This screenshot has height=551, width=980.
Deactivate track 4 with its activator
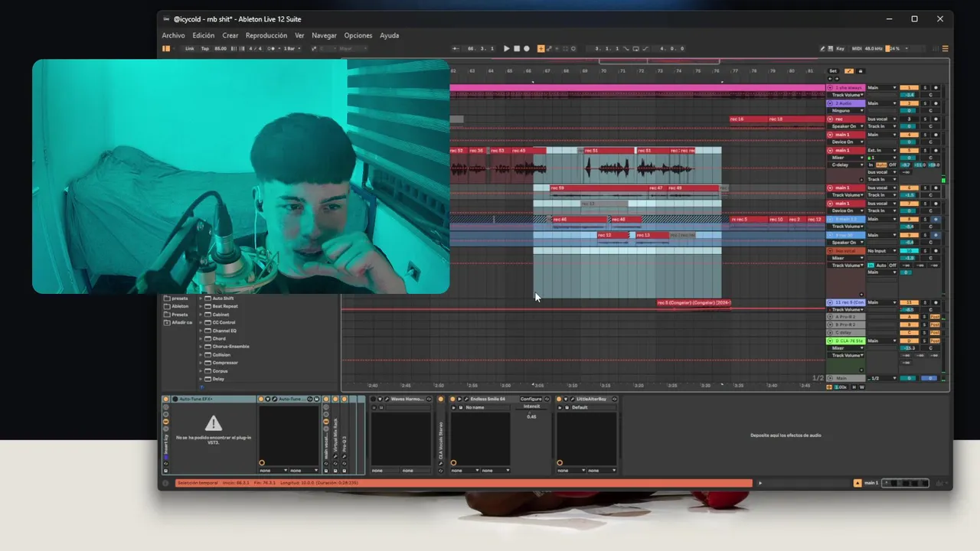909,135
